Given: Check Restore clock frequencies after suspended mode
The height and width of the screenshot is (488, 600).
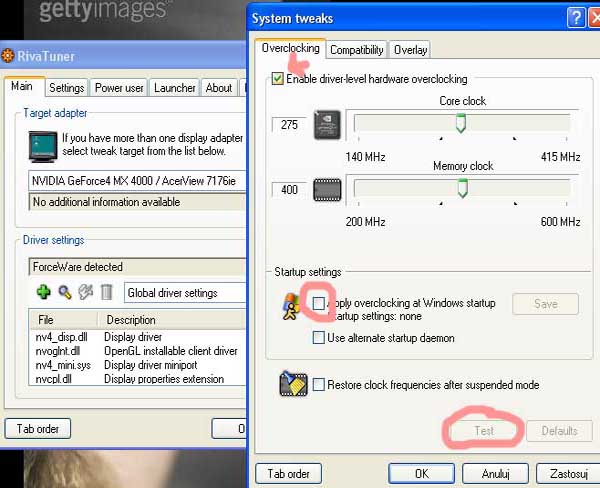Looking at the screenshot, I should point(318,384).
